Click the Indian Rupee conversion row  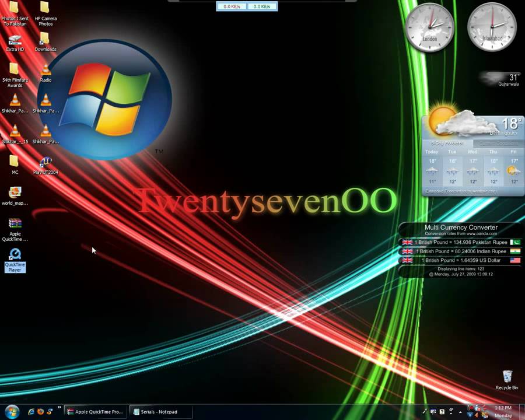point(461,251)
